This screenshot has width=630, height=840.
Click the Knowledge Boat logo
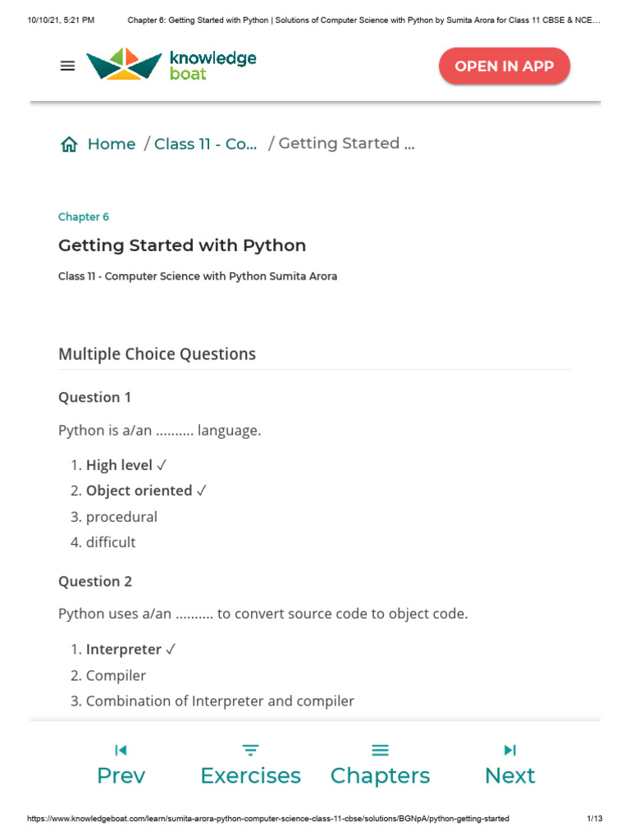pyautogui.click(x=171, y=65)
